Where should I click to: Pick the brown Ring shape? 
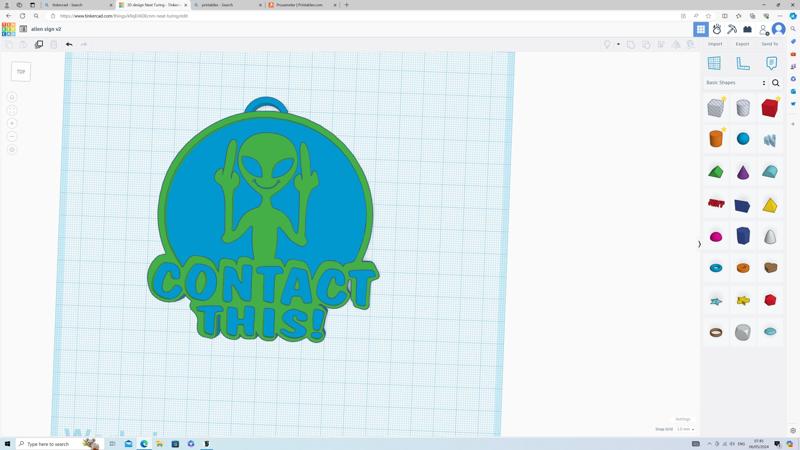point(716,332)
